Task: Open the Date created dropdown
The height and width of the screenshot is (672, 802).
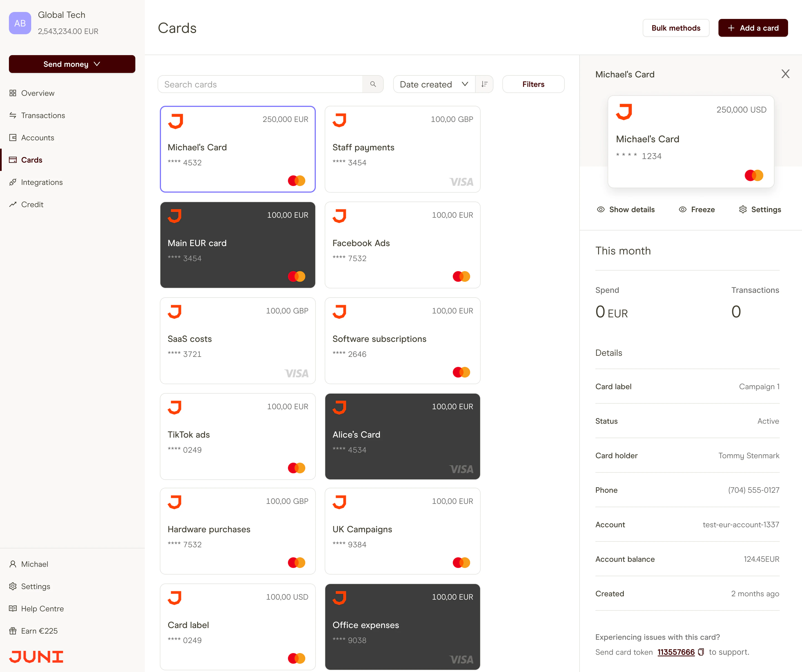Action: (434, 84)
